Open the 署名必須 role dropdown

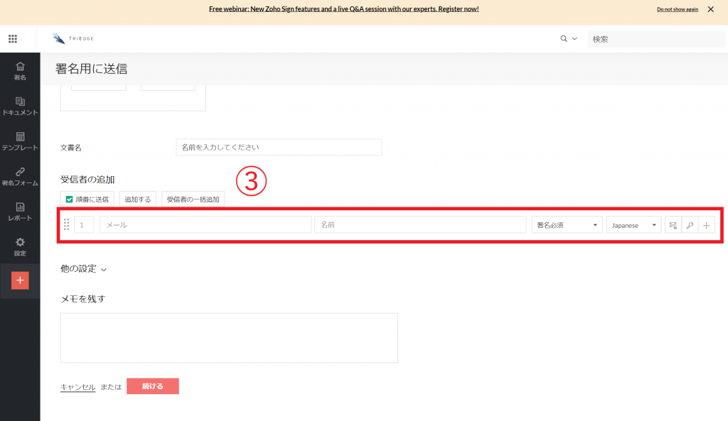click(567, 225)
